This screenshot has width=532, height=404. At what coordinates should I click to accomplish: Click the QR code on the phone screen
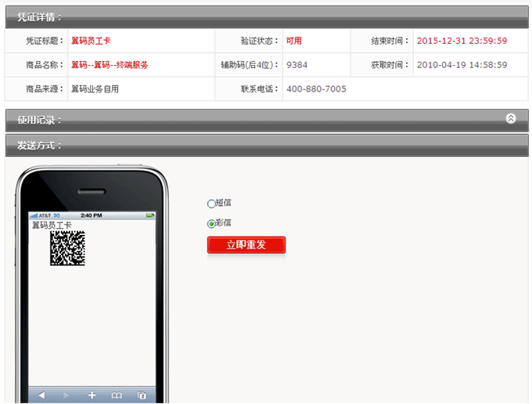point(67,248)
